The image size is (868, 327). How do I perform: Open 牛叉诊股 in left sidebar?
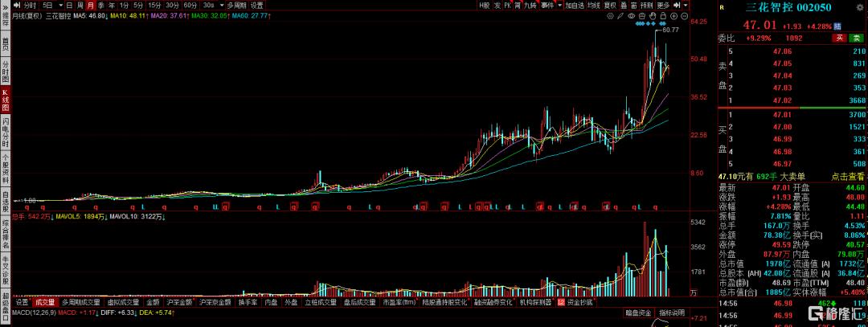[x=6, y=269]
